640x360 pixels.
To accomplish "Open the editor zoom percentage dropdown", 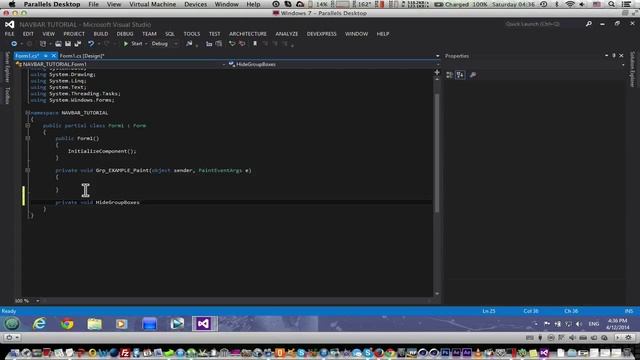I will (38, 301).
